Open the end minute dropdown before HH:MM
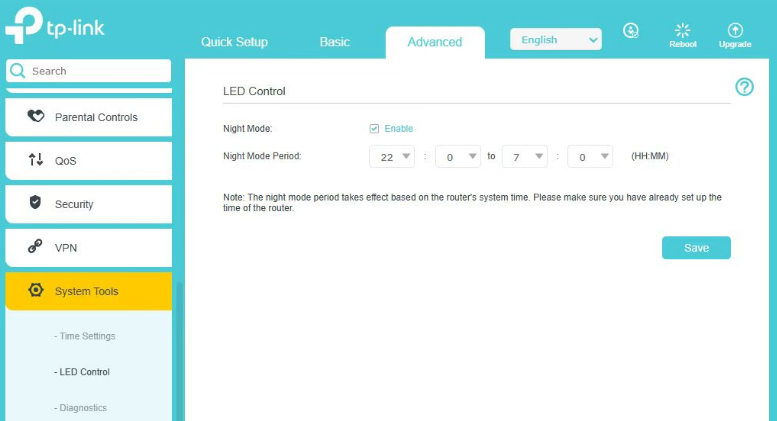Viewport: 777px width, 421px height. click(x=590, y=157)
